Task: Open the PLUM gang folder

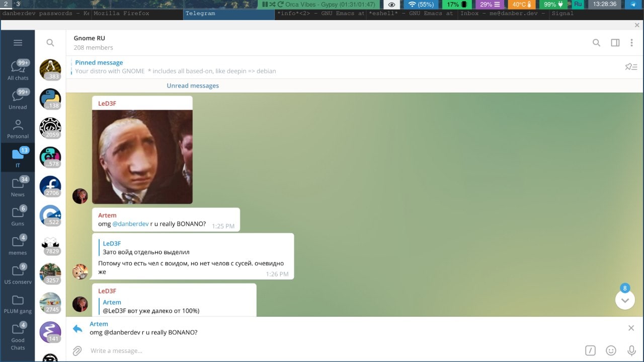Action: [x=18, y=303]
